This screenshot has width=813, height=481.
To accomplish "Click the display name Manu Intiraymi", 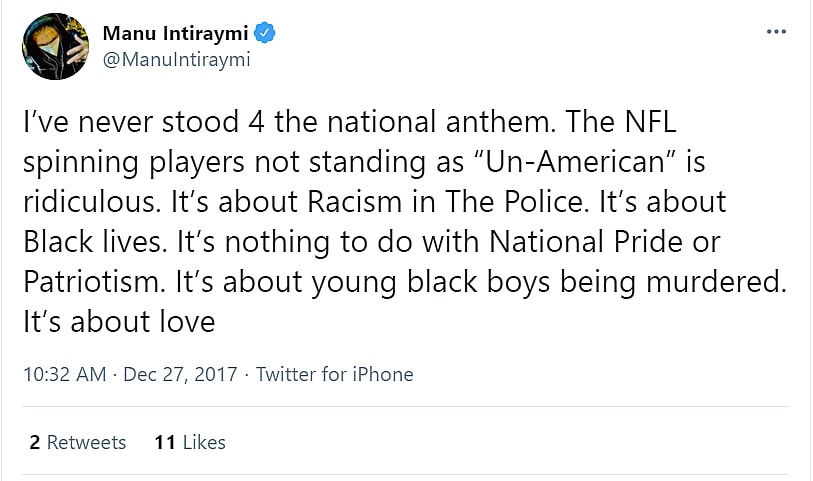I will [176, 34].
